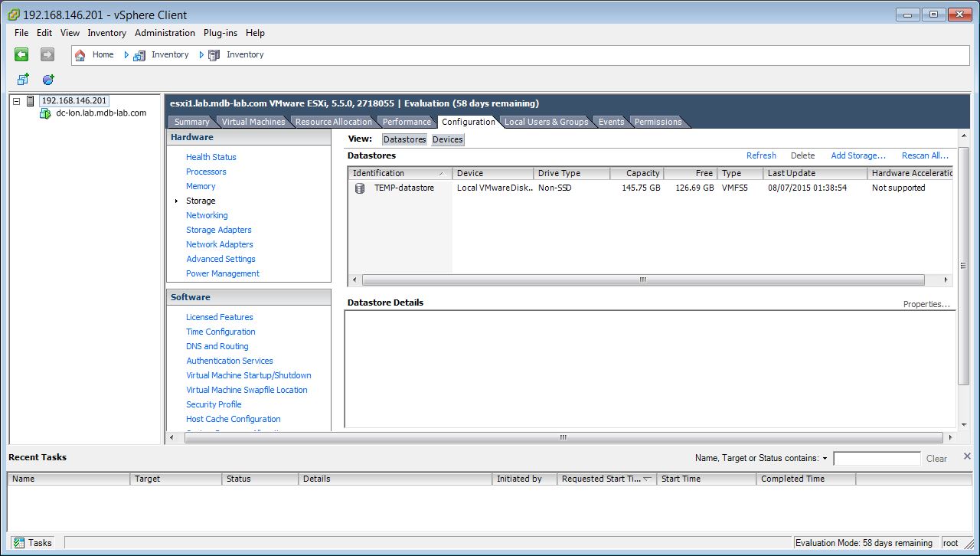The width and height of the screenshot is (980, 556).
Task: Collapse the 192.168.146.201 host tree node
Action: pyautogui.click(x=17, y=101)
